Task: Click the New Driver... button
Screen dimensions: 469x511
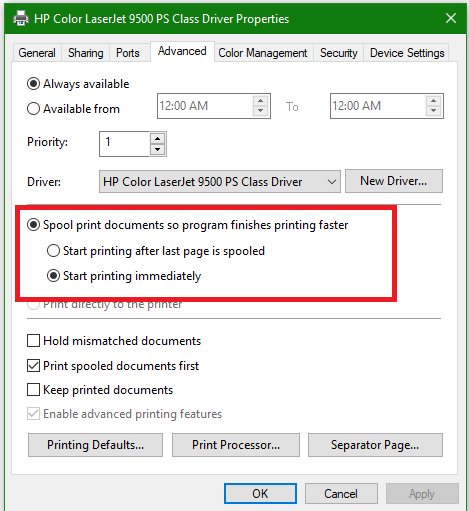Action: (x=394, y=181)
